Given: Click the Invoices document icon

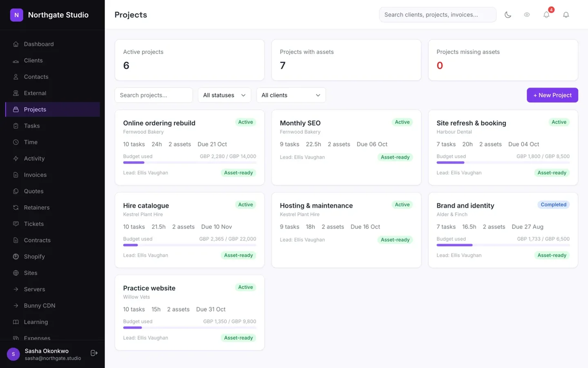Looking at the screenshot, I should pyautogui.click(x=16, y=175).
